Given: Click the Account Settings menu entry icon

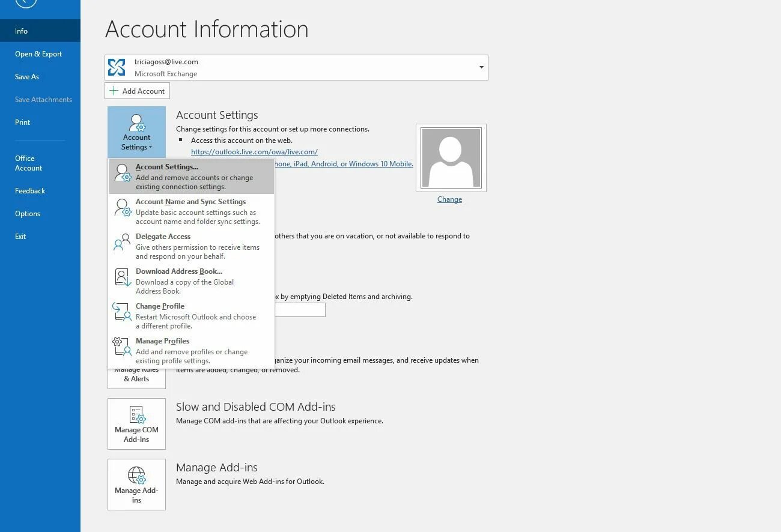Looking at the screenshot, I should pos(123,174).
